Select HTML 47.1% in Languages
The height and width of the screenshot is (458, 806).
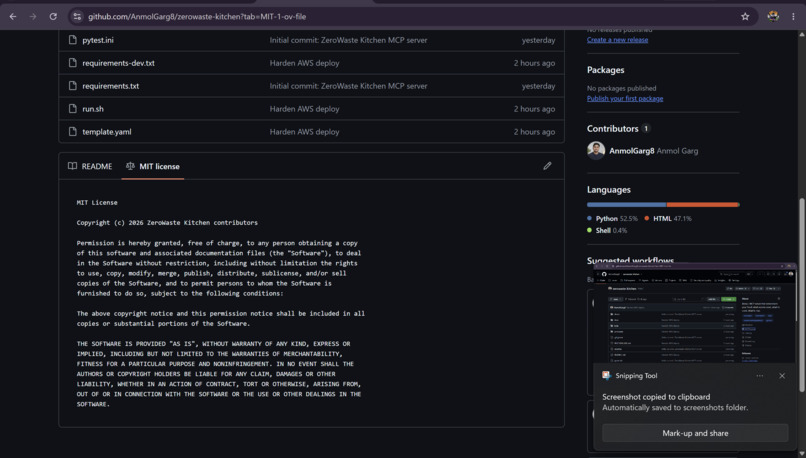[x=668, y=218]
